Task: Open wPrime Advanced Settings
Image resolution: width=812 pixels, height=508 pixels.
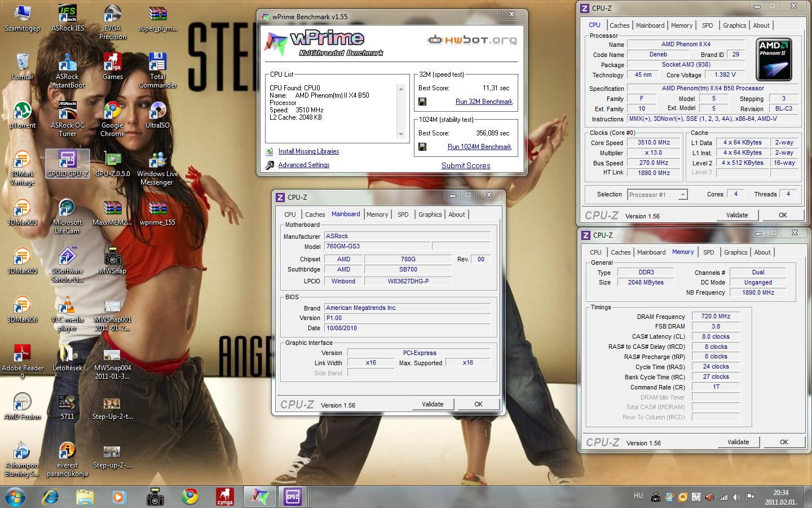Action: click(x=303, y=165)
